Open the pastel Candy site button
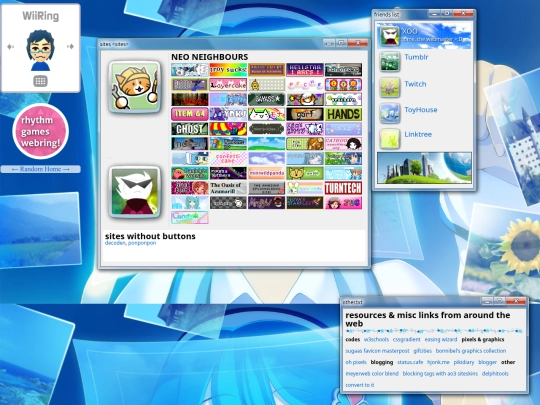The height and width of the screenshot is (405, 540). pos(190,218)
